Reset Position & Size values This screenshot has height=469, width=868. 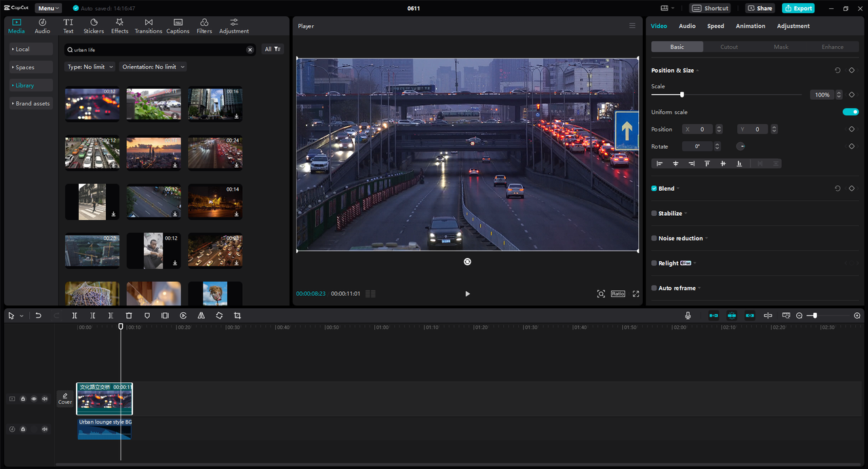point(837,70)
